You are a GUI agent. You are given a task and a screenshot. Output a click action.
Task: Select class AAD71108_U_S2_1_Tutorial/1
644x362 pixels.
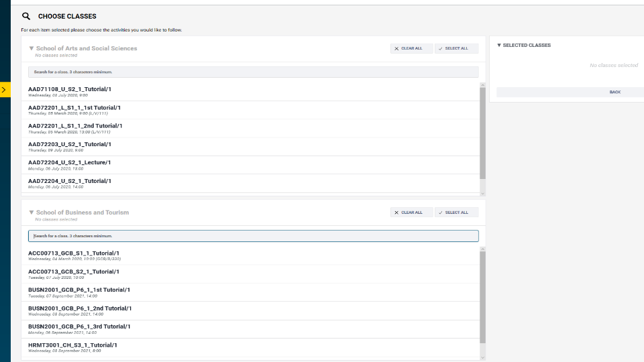[250, 92]
